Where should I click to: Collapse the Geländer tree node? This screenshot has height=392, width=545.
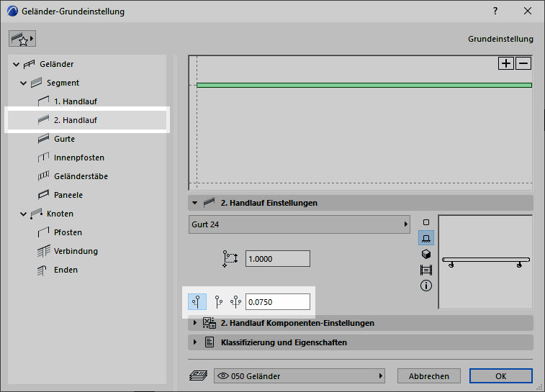16,64
